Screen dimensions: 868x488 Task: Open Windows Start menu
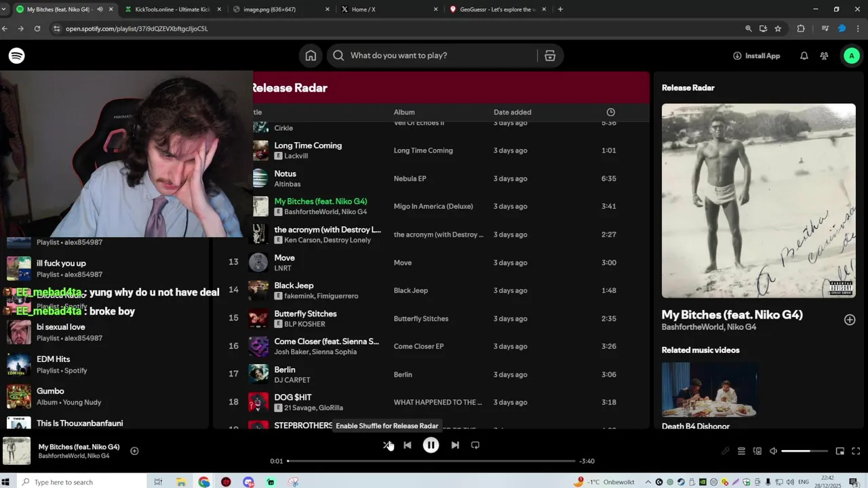pos(6,482)
